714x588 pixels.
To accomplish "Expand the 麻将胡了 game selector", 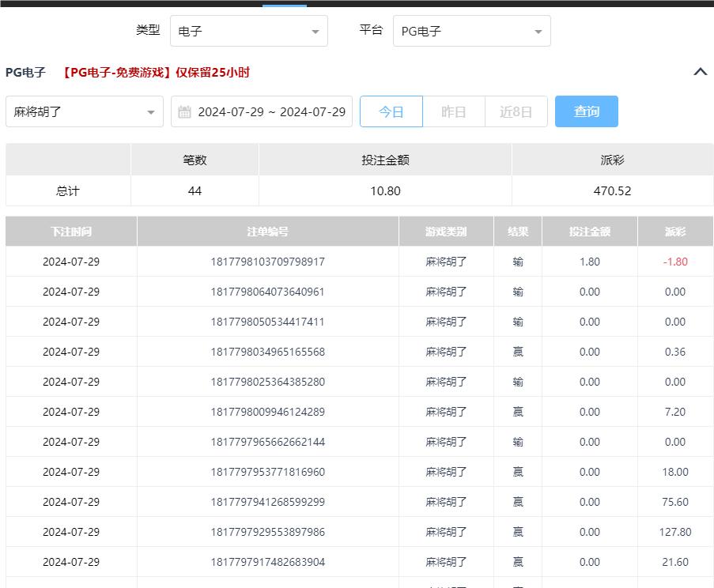I will 84,112.
